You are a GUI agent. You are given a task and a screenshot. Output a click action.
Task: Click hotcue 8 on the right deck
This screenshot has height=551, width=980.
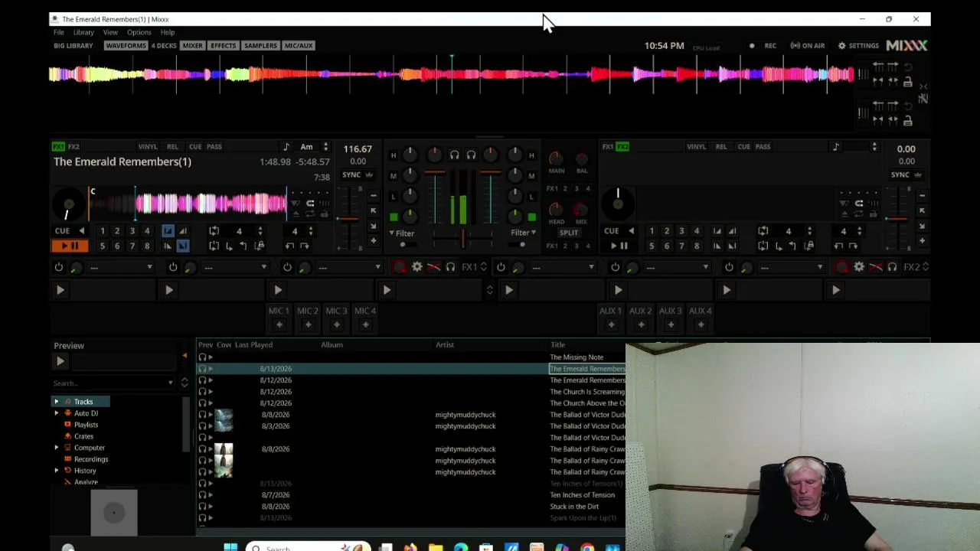[697, 246]
